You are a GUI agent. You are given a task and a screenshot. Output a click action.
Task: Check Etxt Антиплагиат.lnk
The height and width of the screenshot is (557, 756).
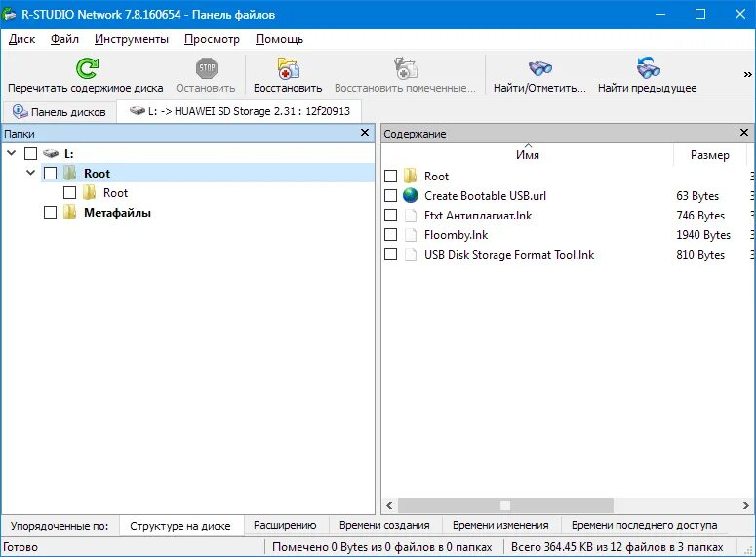coord(390,215)
